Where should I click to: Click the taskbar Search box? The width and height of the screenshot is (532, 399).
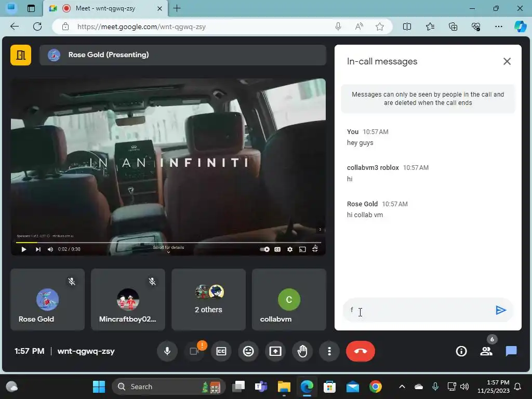(x=169, y=387)
